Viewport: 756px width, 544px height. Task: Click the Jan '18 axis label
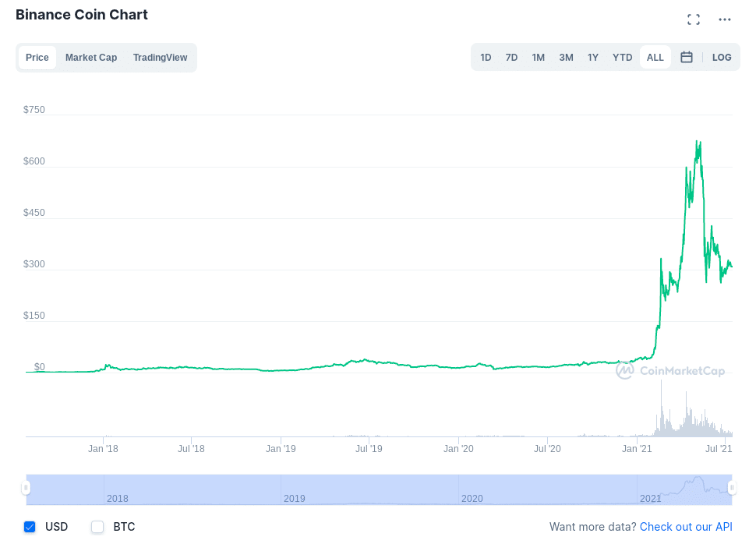pos(103,448)
